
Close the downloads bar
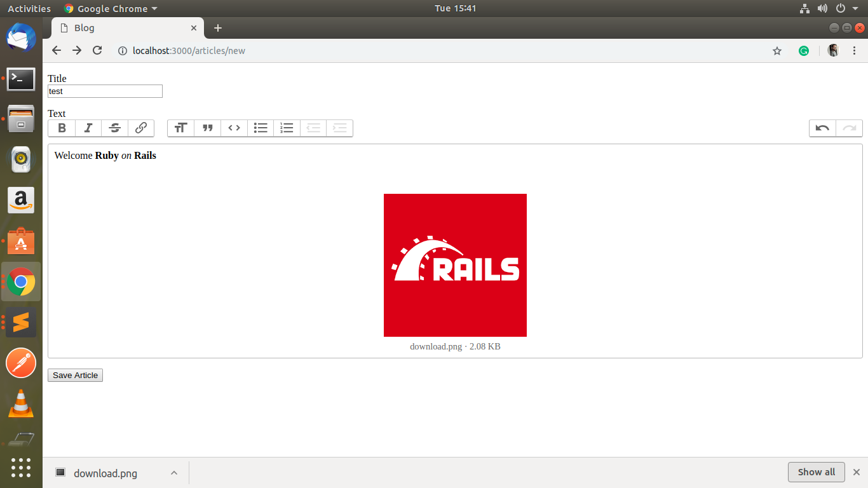click(856, 472)
